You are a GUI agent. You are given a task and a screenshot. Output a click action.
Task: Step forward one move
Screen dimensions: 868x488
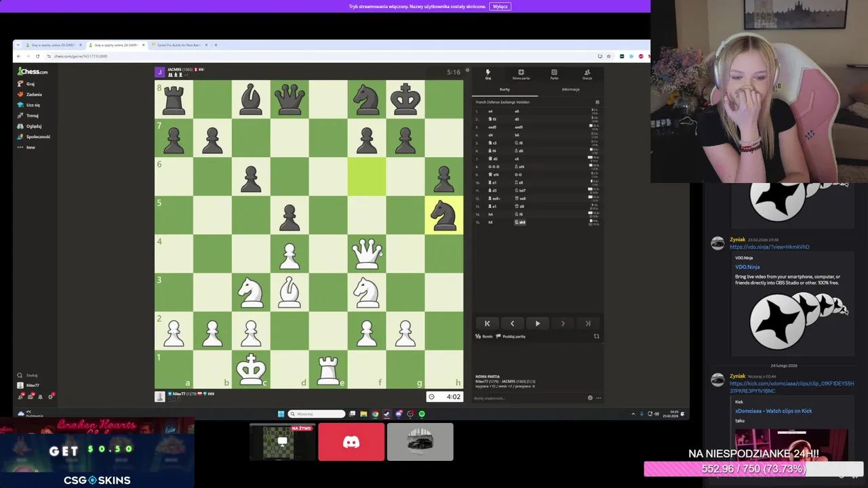563,323
